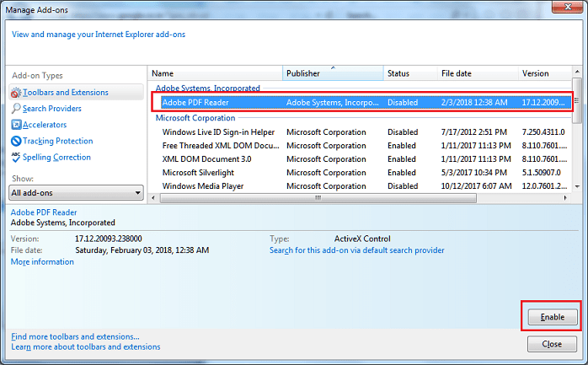Sort list by Publisher column header
Screen dimensions: 588x365
333,73
